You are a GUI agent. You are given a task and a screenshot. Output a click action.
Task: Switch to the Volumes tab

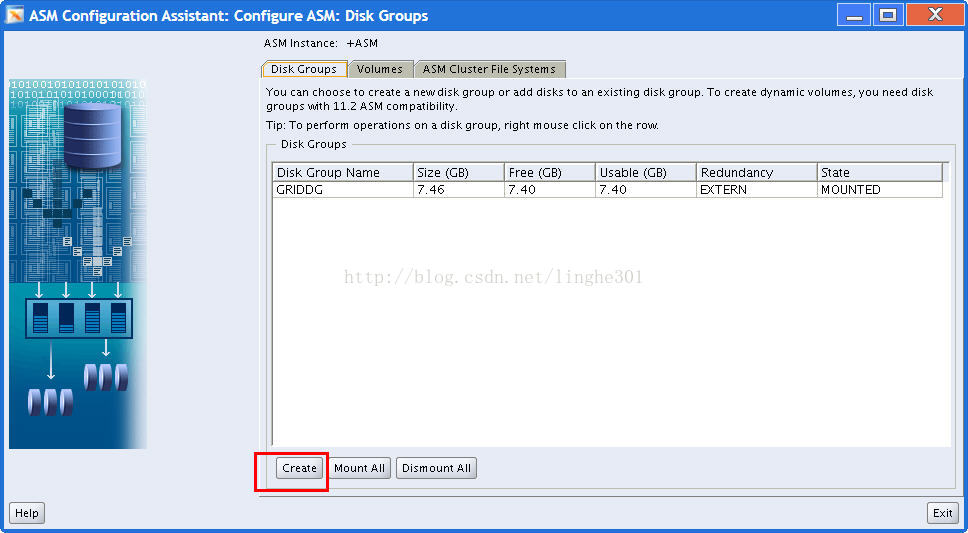(380, 69)
